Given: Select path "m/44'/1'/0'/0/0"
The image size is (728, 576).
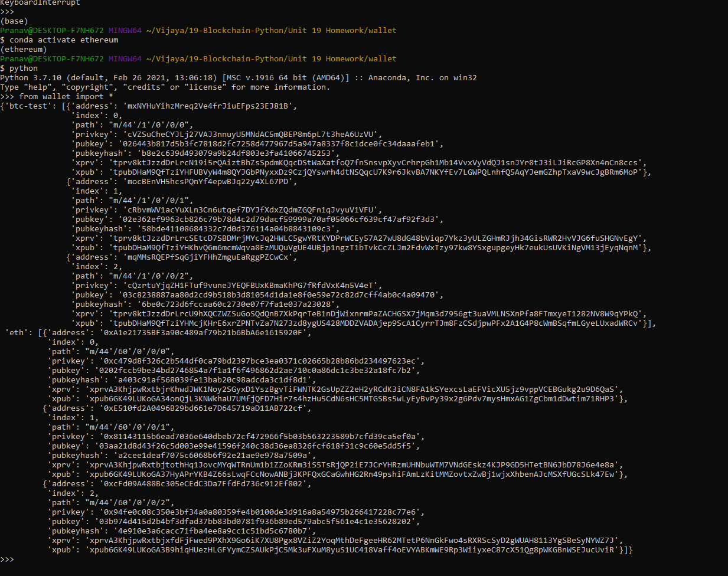Looking at the screenshot, I should tap(149, 125).
